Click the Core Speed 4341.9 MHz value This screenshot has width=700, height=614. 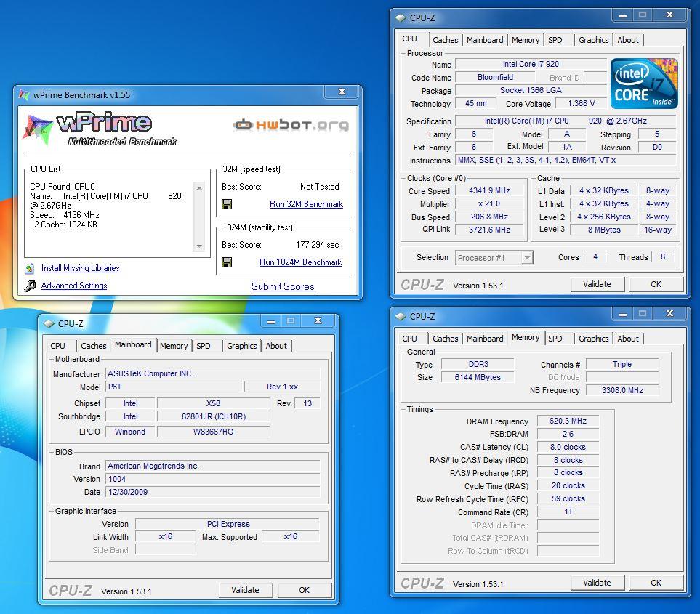coord(489,190)
